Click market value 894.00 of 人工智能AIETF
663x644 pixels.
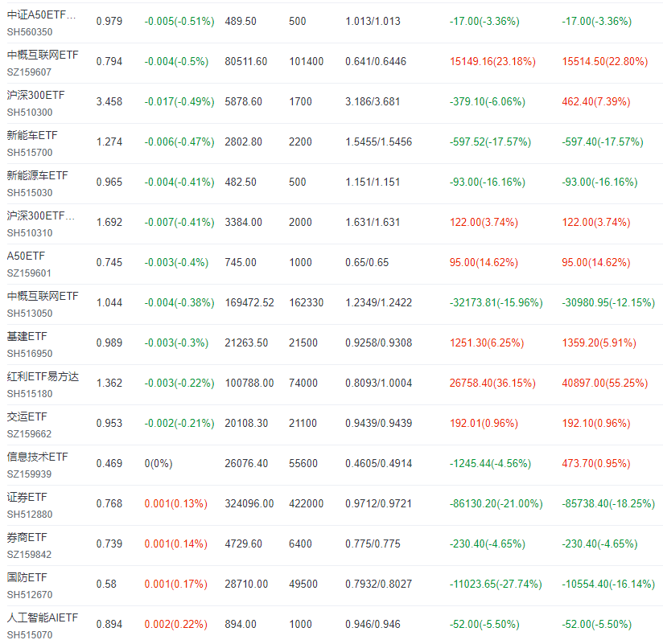tap(241, 624)
